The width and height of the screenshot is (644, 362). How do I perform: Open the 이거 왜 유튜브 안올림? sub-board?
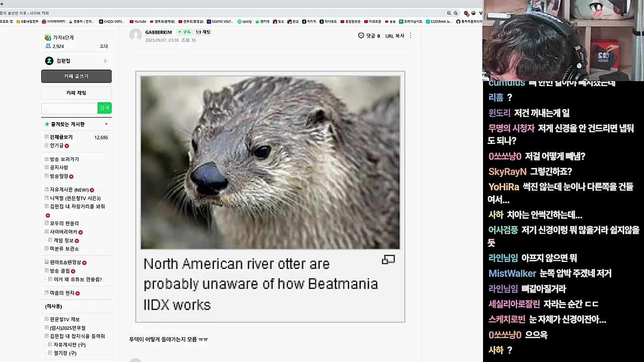(78, 279)
